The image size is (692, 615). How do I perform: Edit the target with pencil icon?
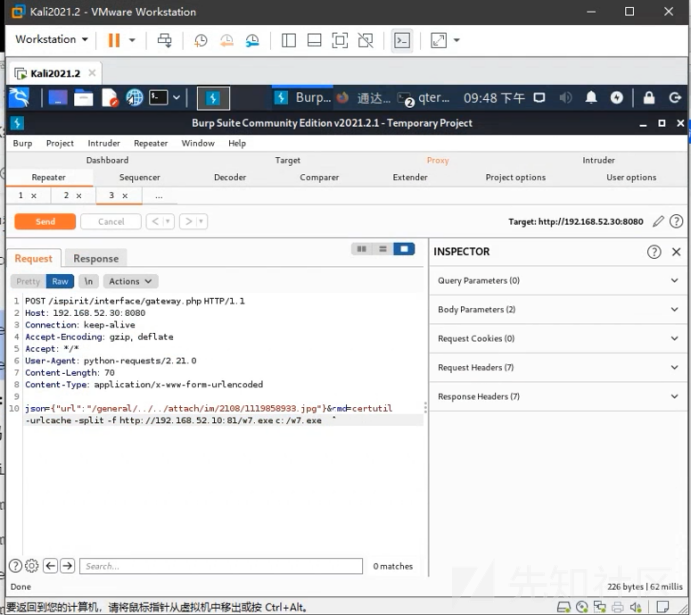tap(658, 221)
